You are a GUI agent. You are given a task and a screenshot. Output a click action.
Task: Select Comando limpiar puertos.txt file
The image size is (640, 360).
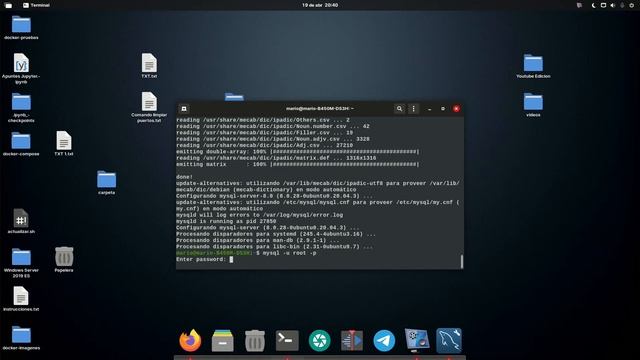click(149, 107)
